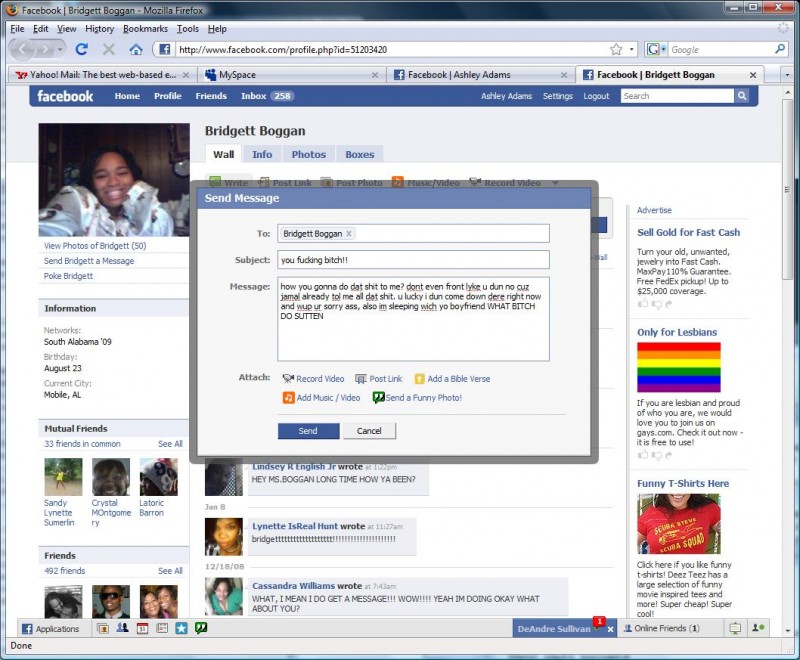Open the Tools menu
This screenshot has height=660, width=800.
(188, 29)
